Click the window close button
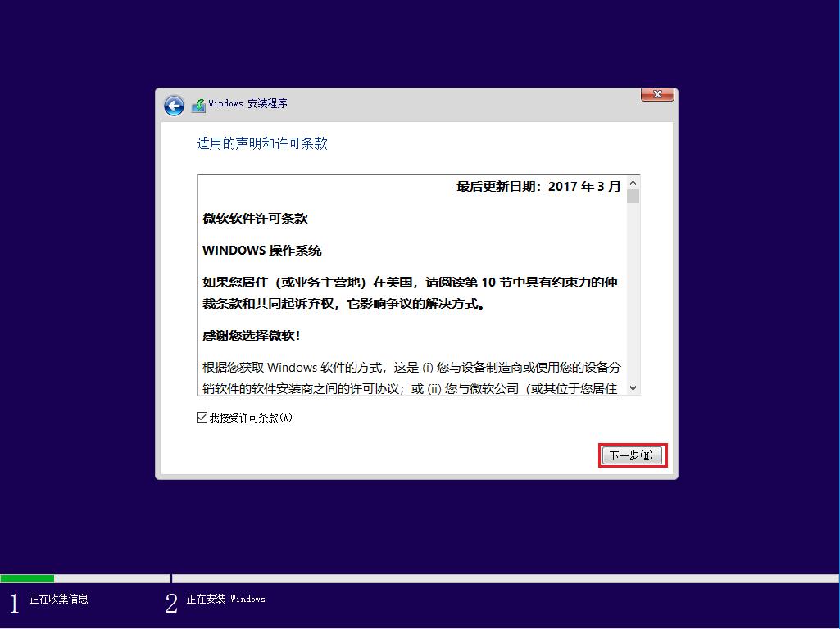 [x=656, y=94]
